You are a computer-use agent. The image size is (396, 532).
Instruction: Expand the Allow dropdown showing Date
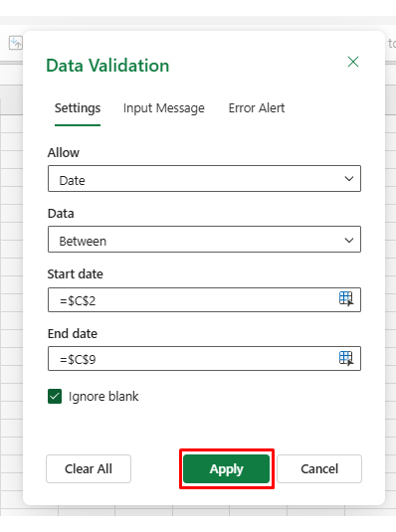pyautogui.click(x=204, y=179)
